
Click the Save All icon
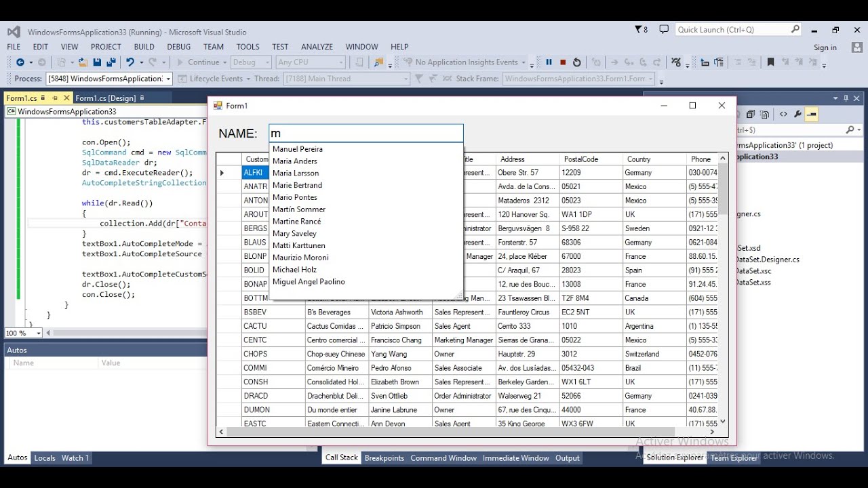click(x=111, y=62)
